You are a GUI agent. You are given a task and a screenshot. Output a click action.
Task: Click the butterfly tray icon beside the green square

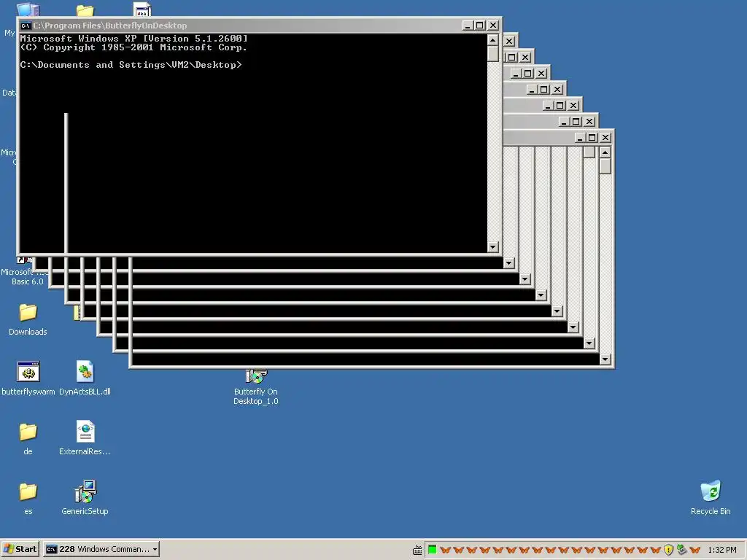[x=446, y=550]
